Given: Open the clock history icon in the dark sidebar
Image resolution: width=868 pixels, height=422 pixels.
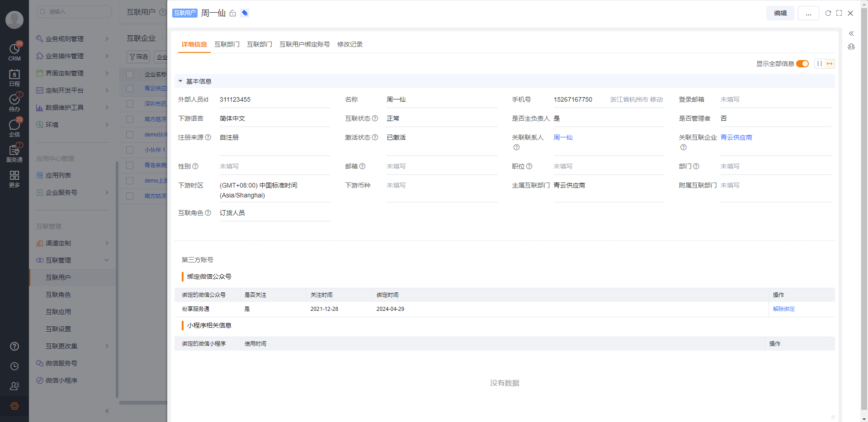Looking at the screenshot, I should pyautogui.click(x=14, y=366).
